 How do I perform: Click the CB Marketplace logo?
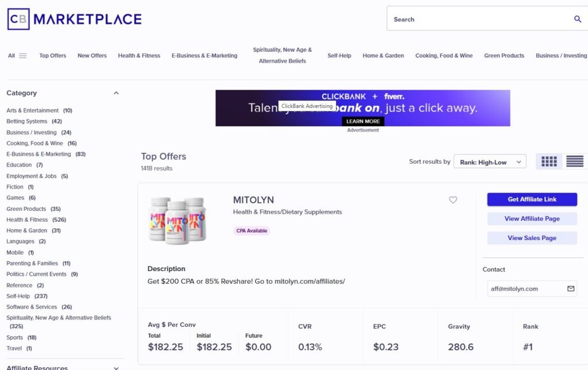(x=75, y=19)
